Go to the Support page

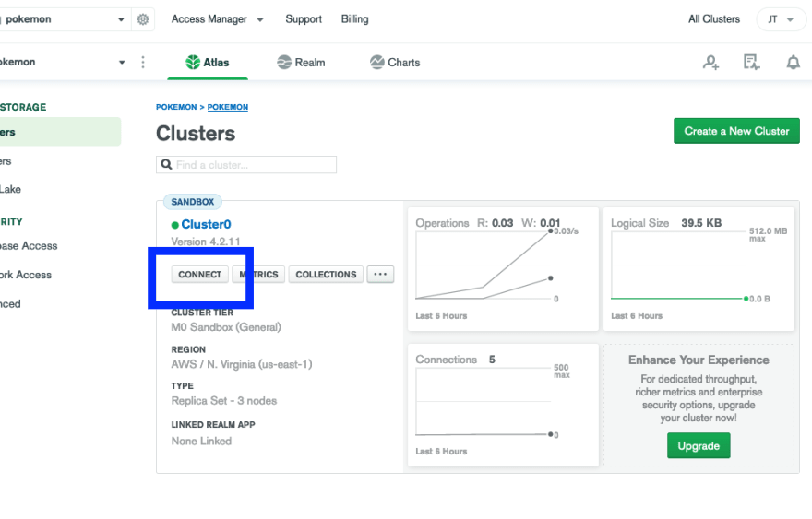(304, 19)
